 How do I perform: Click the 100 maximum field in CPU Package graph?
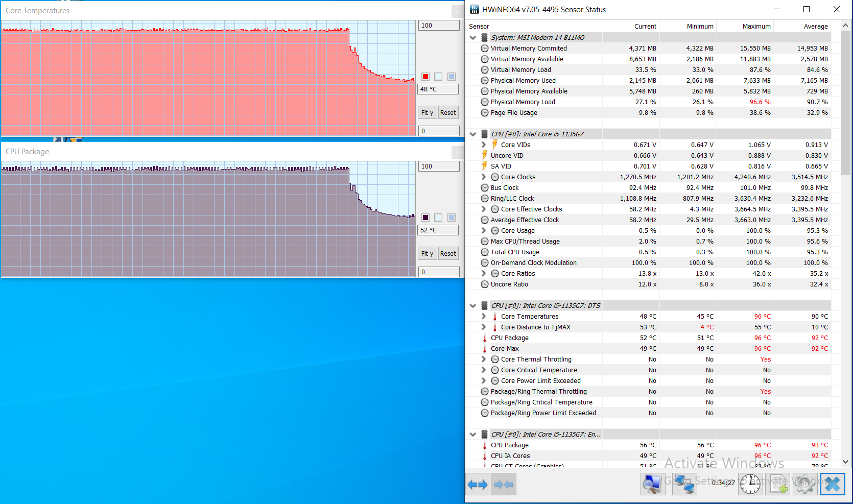(439, 166)
